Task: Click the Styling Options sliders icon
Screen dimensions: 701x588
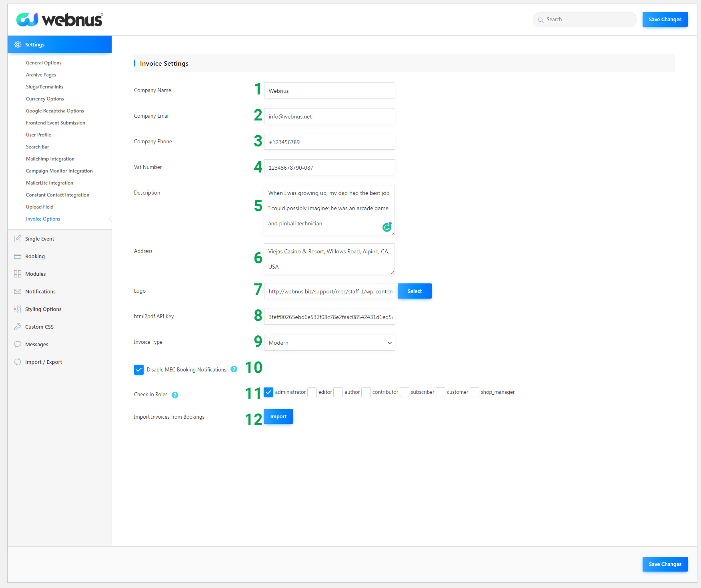Action: point(18,309)
